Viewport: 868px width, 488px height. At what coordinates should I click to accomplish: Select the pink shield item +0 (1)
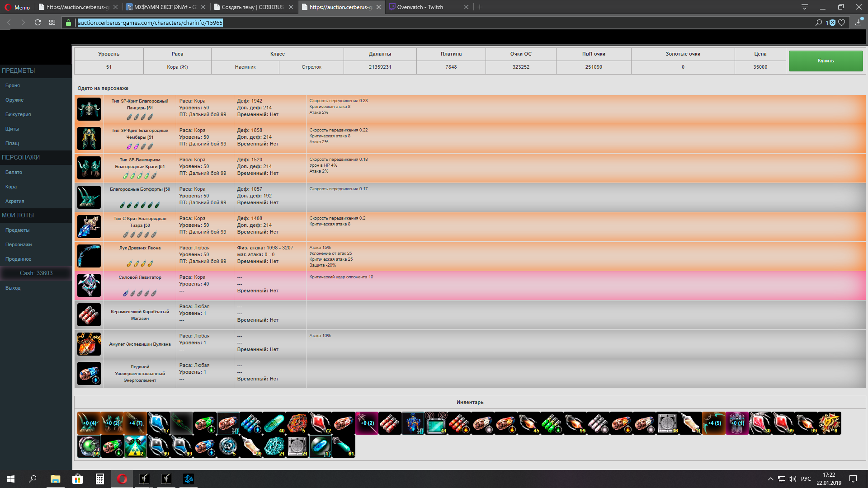point(737,423)
